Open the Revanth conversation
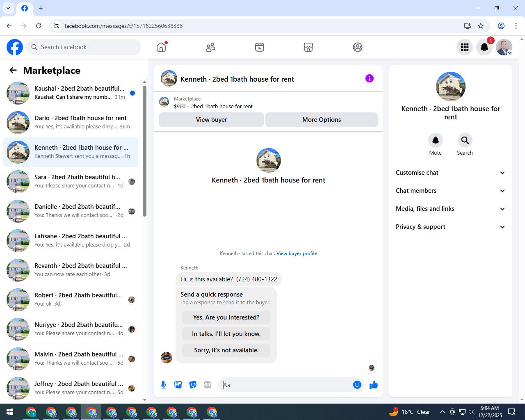 click(x=71, y=270)
